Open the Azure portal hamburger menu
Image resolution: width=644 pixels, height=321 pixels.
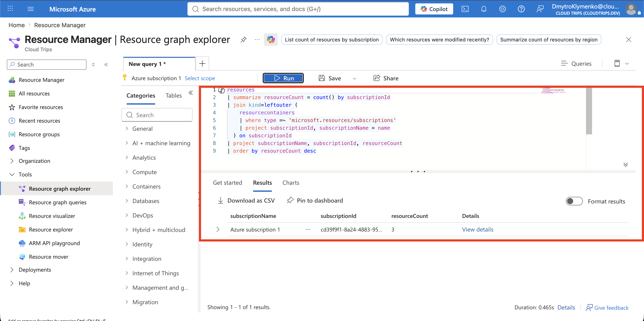[30, 9]
